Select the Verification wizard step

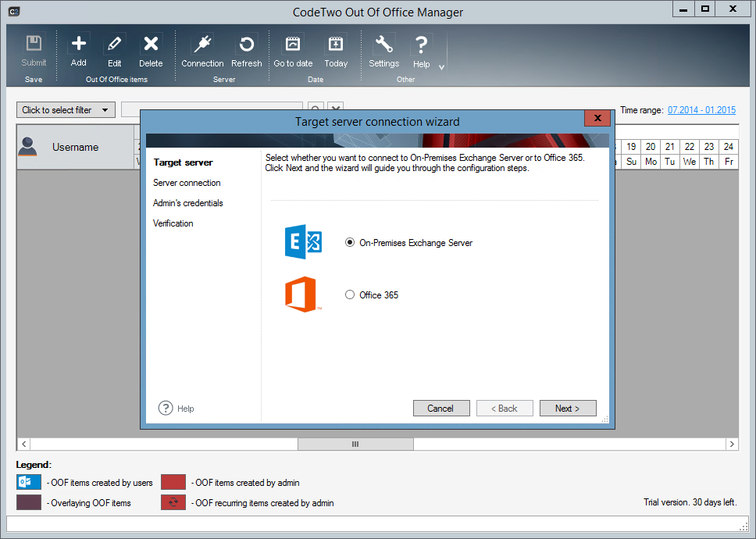[x=173, y=223]
